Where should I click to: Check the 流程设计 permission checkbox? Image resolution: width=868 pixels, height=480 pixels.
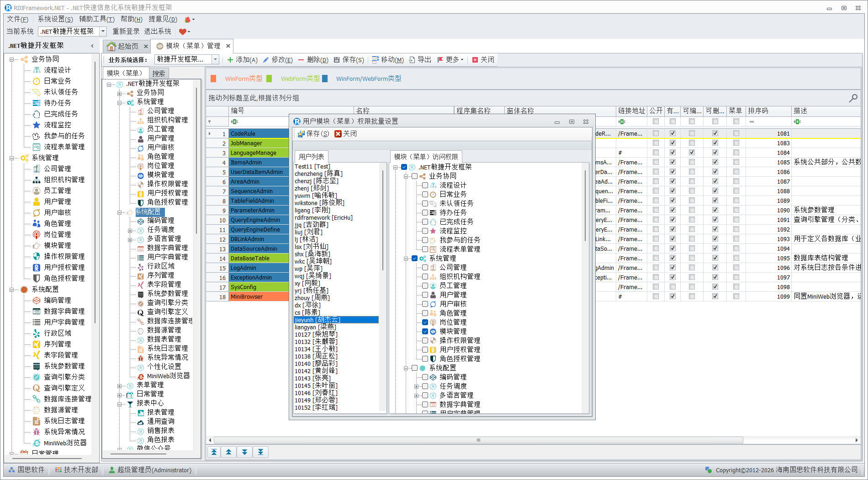(425, 185)
